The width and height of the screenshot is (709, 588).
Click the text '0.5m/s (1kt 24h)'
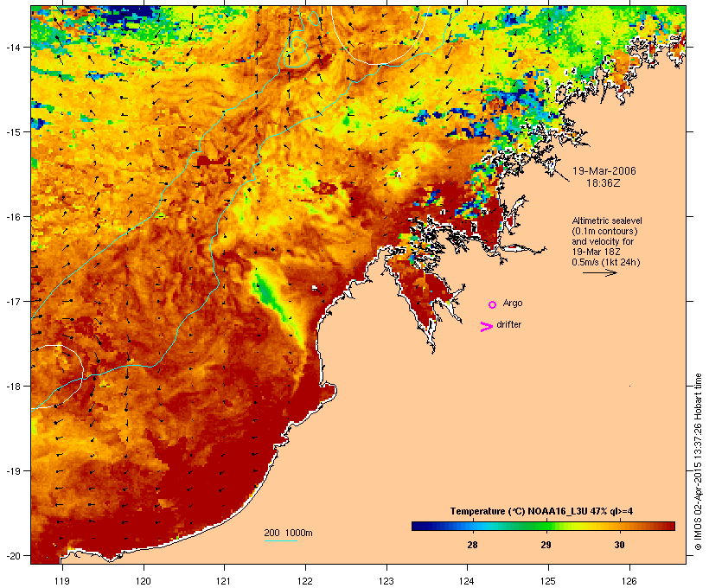coord(606,262)
